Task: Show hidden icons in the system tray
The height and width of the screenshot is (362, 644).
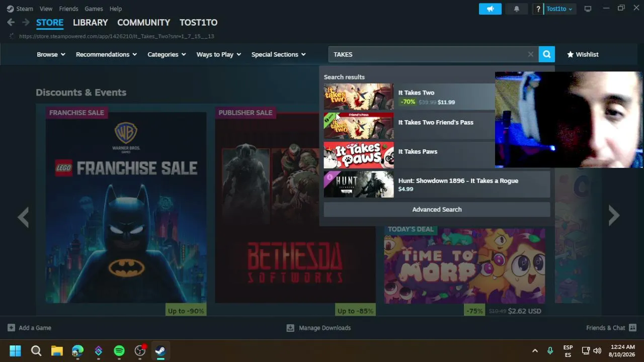Action: (535, 351)
